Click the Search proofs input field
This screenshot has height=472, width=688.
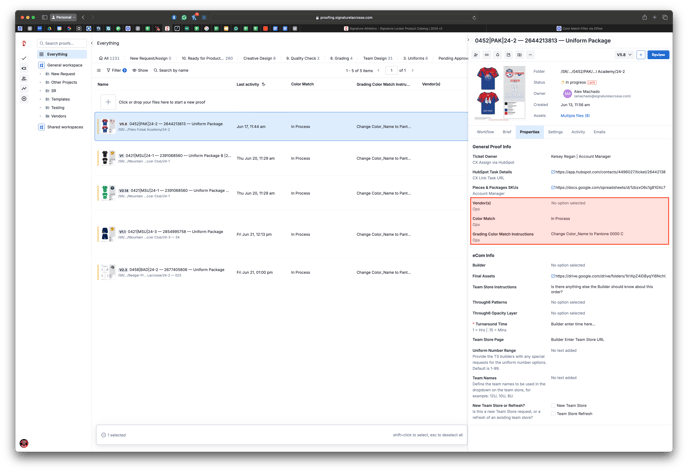pyautogui.click(x=63, y=43)
